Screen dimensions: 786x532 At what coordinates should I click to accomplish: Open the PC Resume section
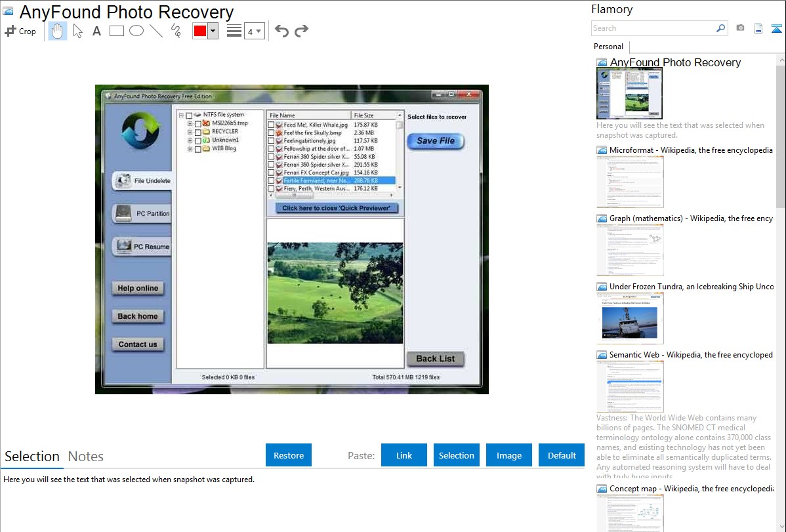[142, 247]
